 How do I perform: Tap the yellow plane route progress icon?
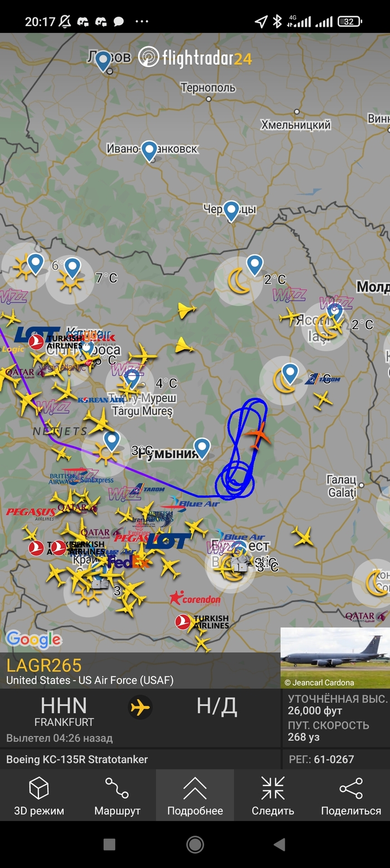click(140, 707)
